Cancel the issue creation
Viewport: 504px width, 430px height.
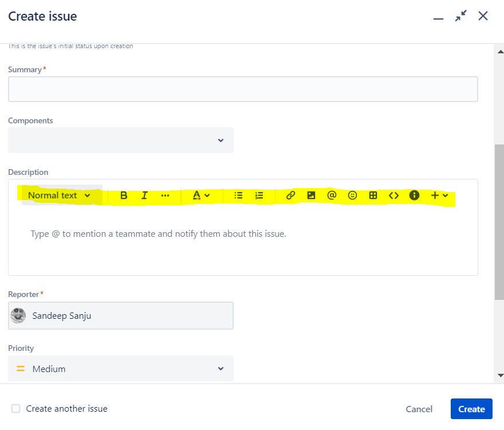(419, 409)
